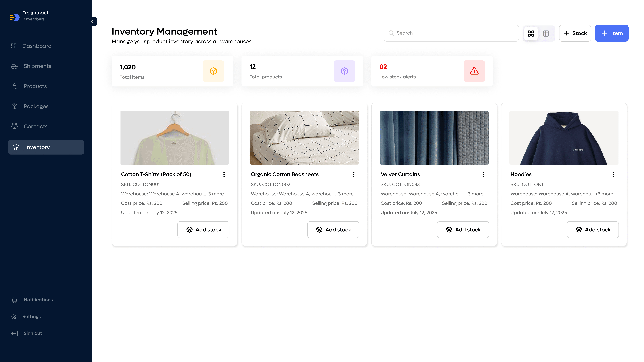Open Notifications bell in sidebar
The width and height of the screenshot is (644, 362).
15,300
